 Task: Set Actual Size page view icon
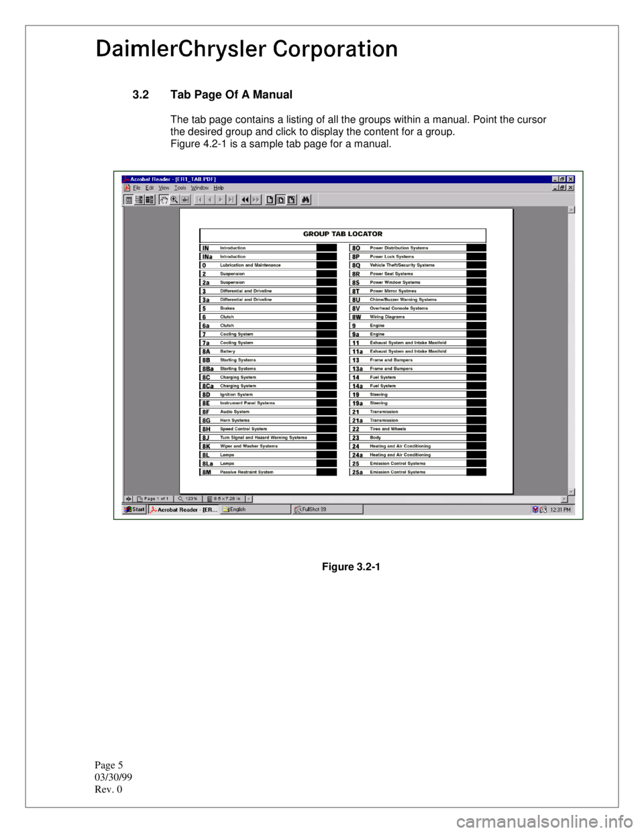pos(270,200)
